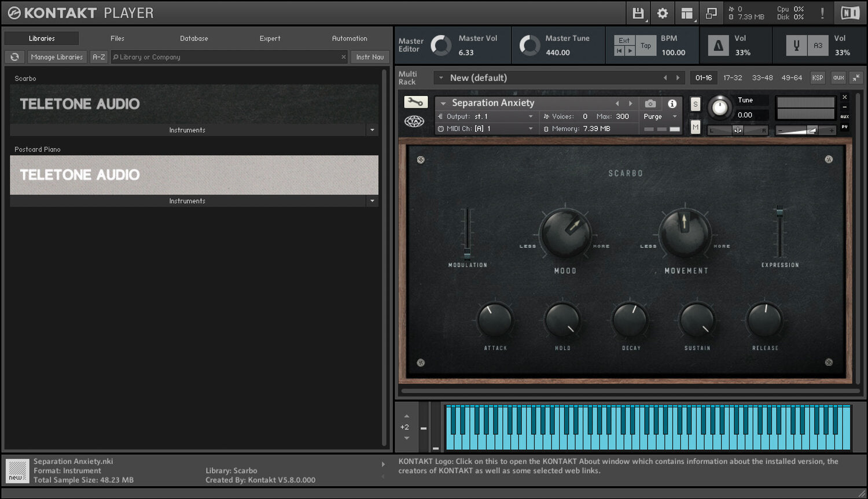Click the Instr Nav button
The width and height of the screenshot is (868, 499).
(370, 57)
